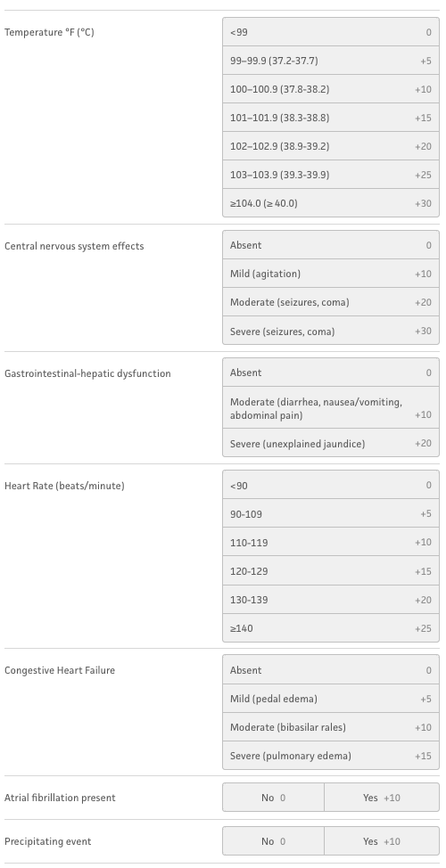Screen dimensions: 446x868
Task: Select Mild (agitation) CNS effect
Action: (x=331, y=274)
